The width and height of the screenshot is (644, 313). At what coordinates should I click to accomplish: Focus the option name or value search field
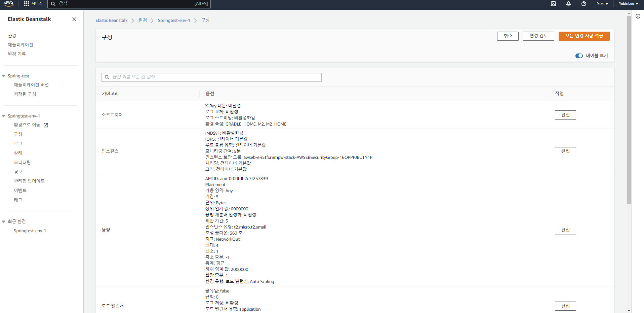click(211, 77)
